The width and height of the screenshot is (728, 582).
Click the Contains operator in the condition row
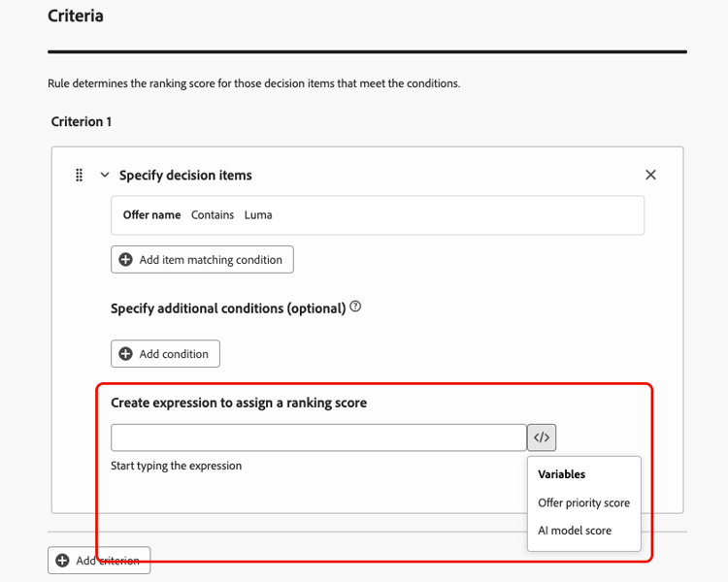[213, 215]
